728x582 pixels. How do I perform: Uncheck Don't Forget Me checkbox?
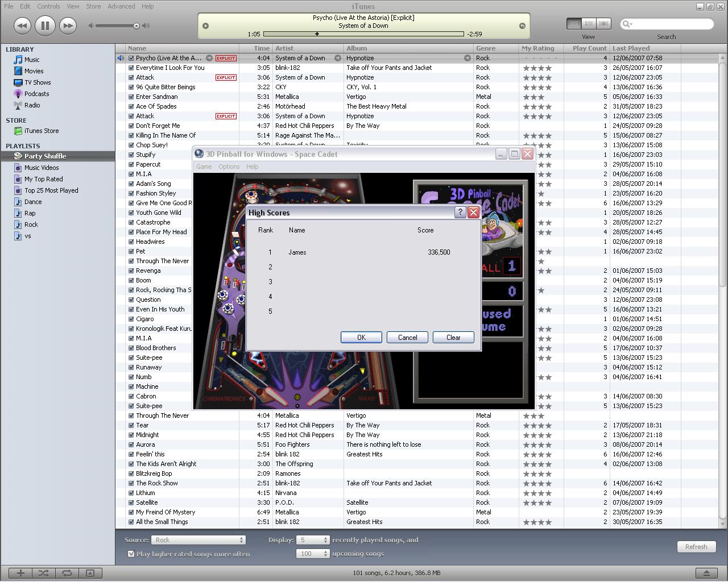point(131,126)
